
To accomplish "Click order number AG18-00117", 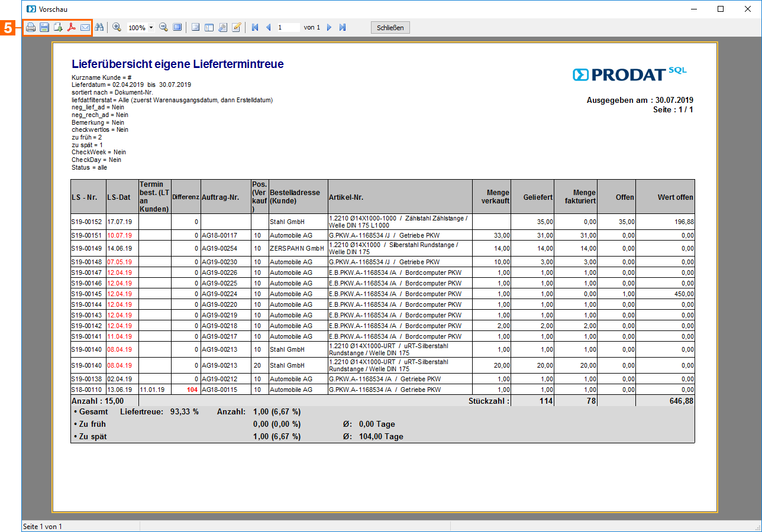I will 219,235.
